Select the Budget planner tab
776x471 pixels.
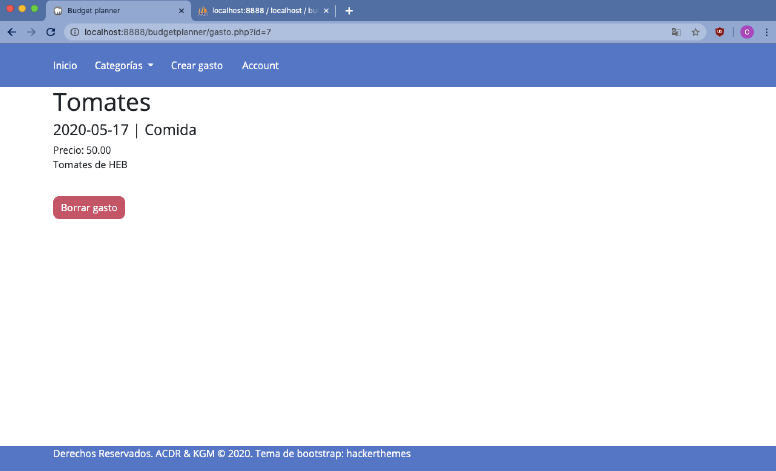pos(110,11)
